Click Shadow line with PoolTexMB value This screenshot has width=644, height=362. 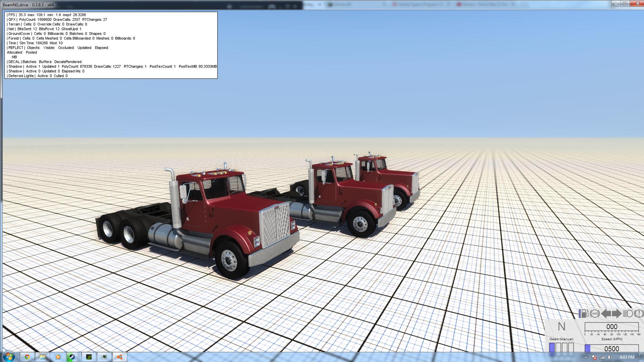coord(111,66)
